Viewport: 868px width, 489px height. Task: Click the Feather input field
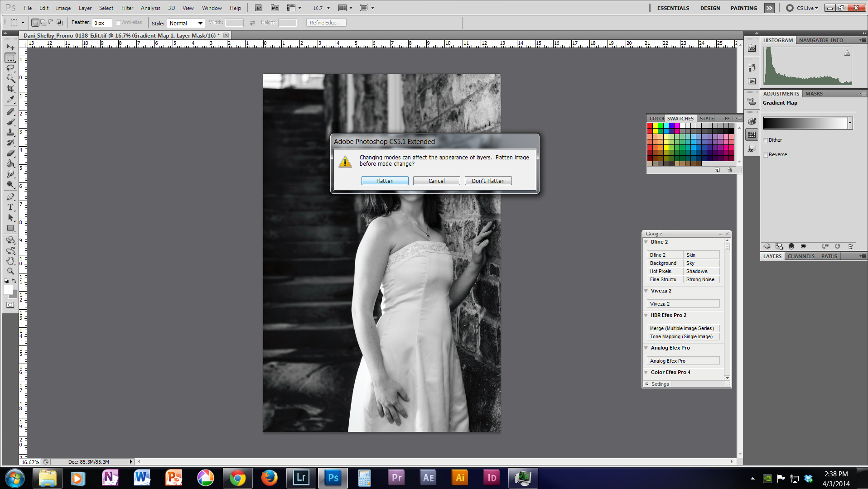pyautogui.click(x=102, y=23)
